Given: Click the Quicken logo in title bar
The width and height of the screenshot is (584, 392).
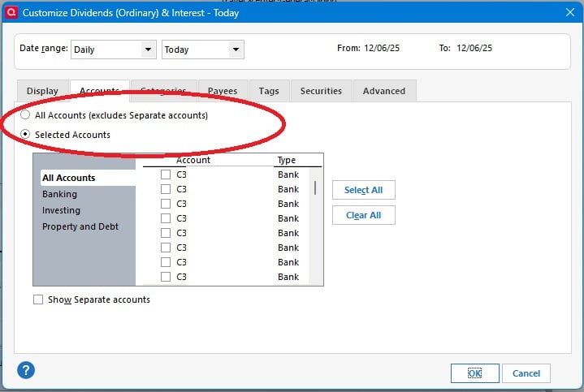Looking at the screenshot, I should (x=11, y=12).
